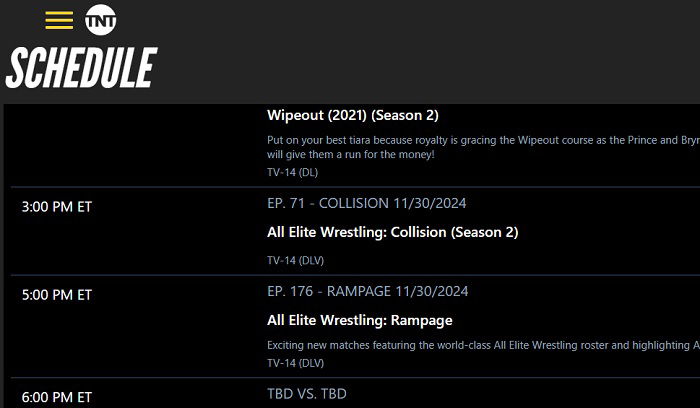
Task: Click the gray strip along the left edge
Action: click(2, 256)
